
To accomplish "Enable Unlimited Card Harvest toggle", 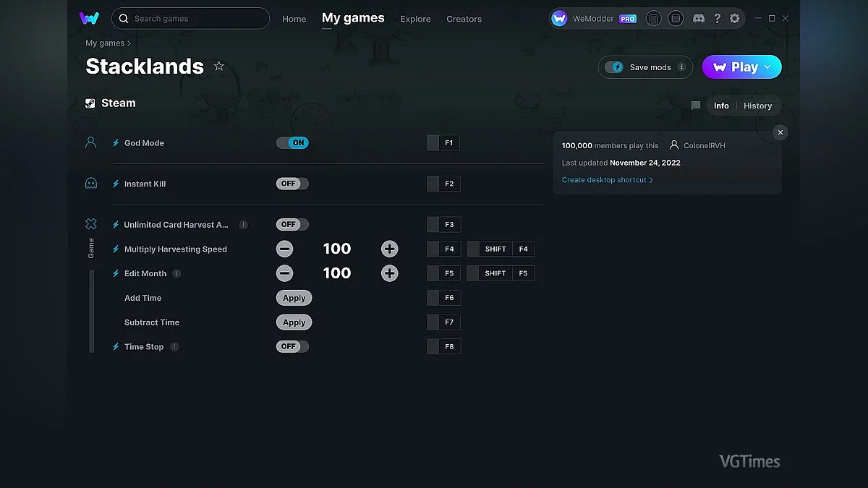I will [292, 225].
